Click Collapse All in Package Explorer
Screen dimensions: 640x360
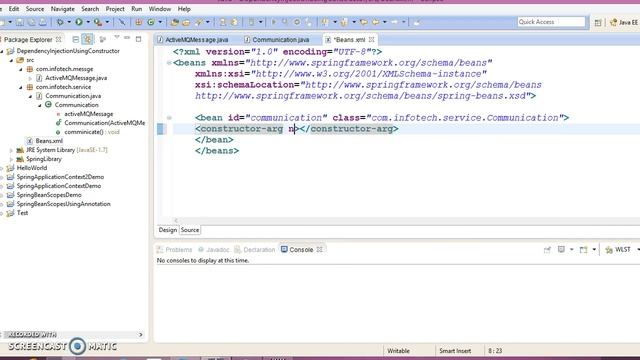click(x=76, y=40)
